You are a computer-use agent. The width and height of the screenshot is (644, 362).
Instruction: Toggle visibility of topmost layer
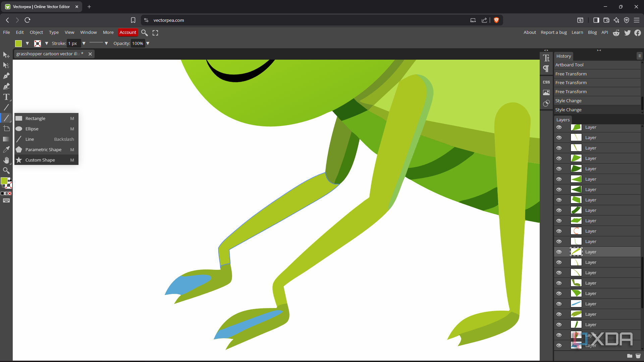[559, 127]
